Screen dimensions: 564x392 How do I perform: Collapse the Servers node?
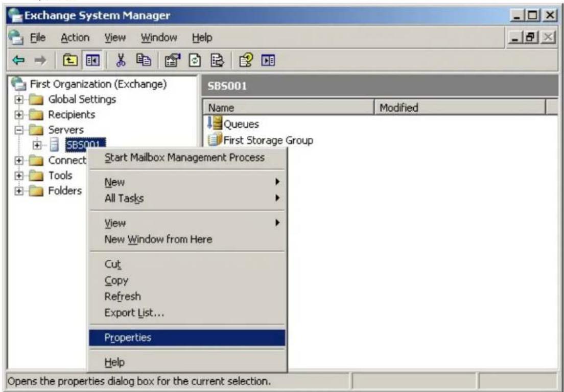19,130
